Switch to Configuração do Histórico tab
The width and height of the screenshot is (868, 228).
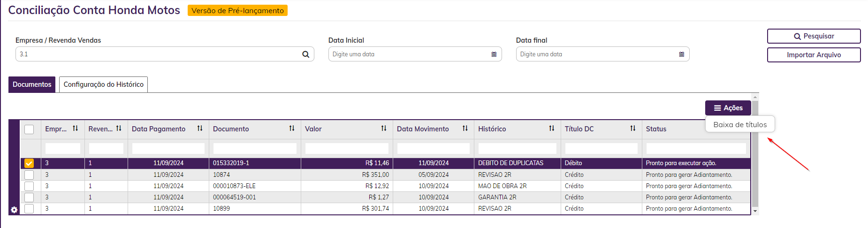103,84
